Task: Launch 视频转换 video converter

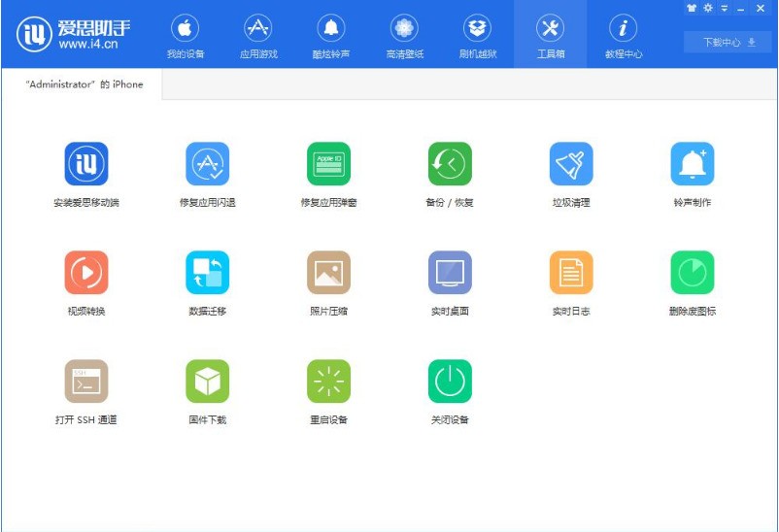Action: [86, 272]
